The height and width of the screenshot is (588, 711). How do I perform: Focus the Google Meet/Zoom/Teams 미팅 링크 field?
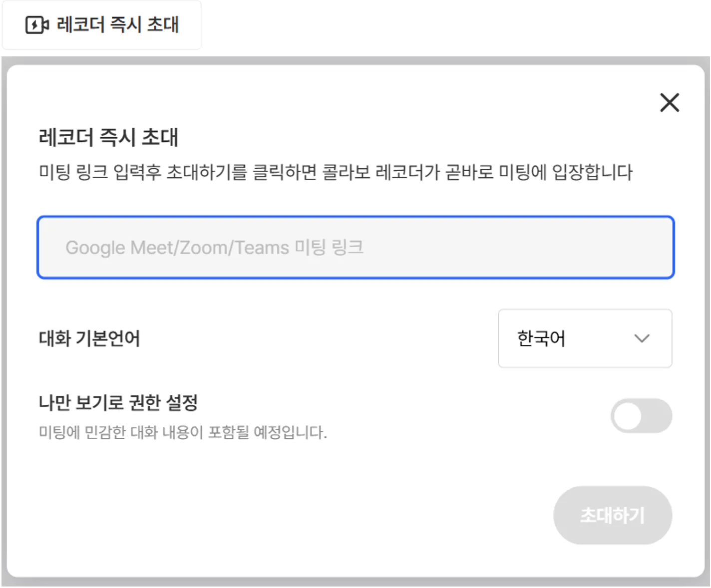[x=355, y=247]
